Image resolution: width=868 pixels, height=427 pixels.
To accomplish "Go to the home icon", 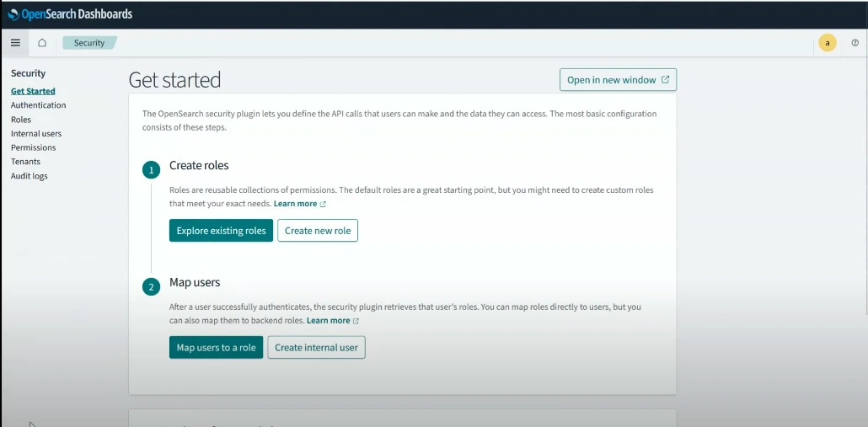I will pos(42,43).
